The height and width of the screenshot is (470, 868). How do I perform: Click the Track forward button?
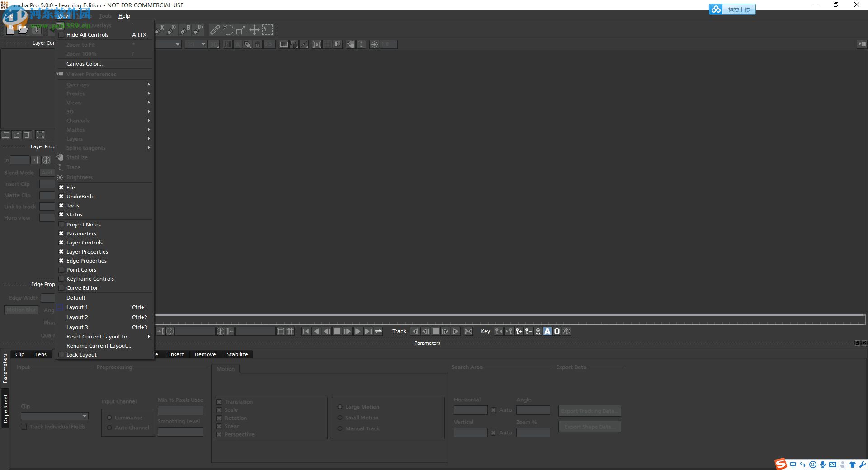[x=455, y=331]
